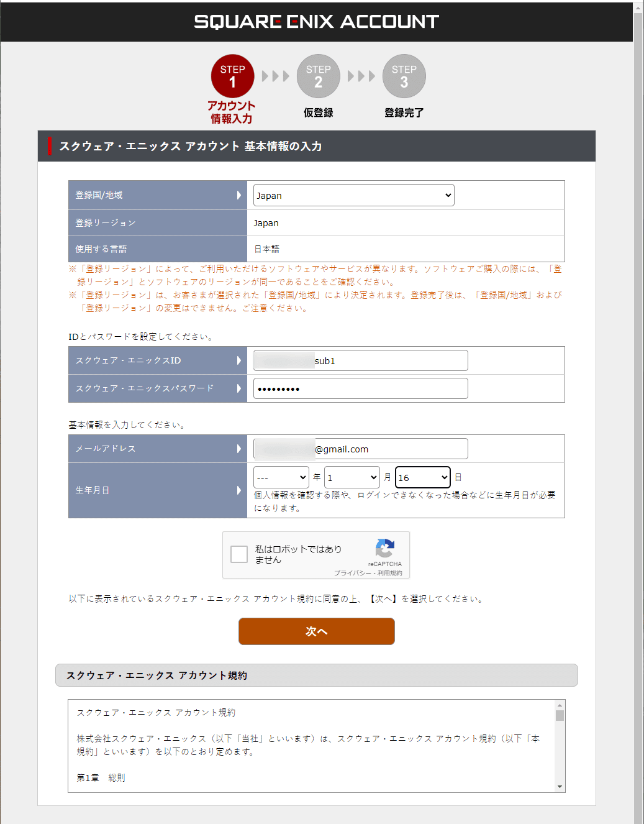This screenshot has width=644, height=824.
Task: Click the Square Enix password input field
Action: click(x=360, y=388)
